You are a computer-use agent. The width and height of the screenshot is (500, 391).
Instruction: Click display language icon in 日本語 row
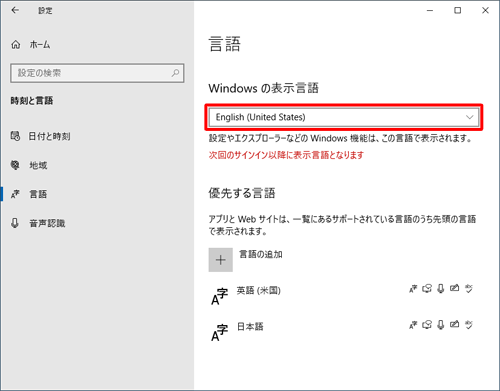pos(413,325)
